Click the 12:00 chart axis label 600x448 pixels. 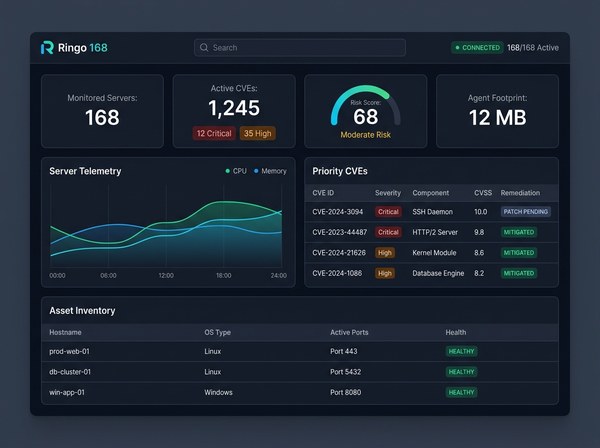coord(166,275)
